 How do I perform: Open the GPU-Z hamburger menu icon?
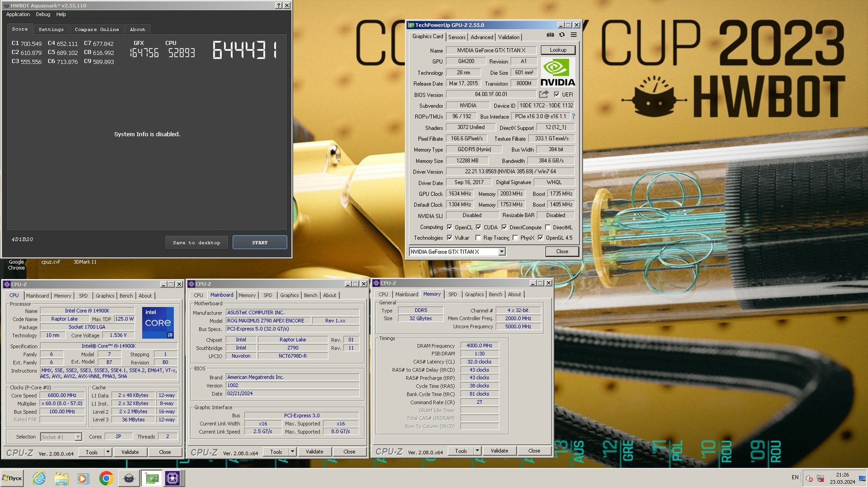(574, 35)
